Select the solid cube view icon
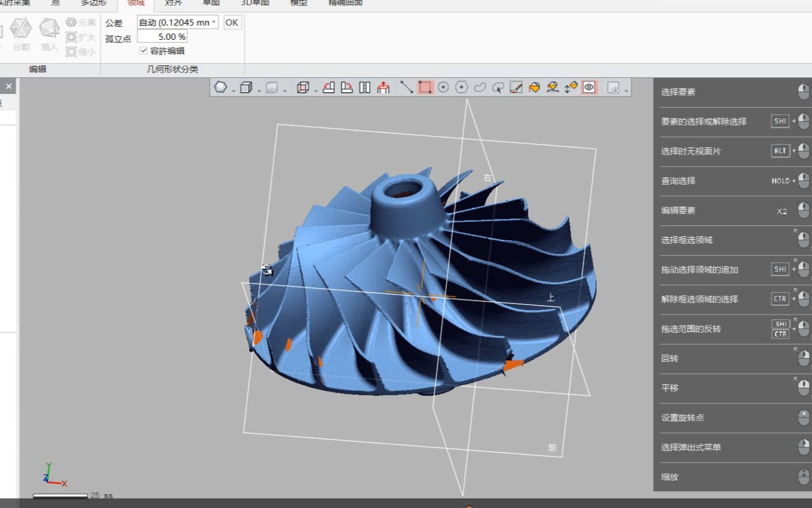This screenshot has width=812, height=508. [x=247, y=87]
